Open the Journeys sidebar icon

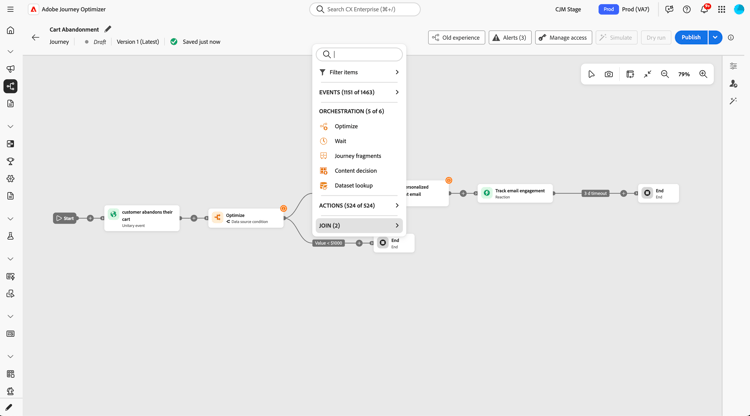pos(10,86)
